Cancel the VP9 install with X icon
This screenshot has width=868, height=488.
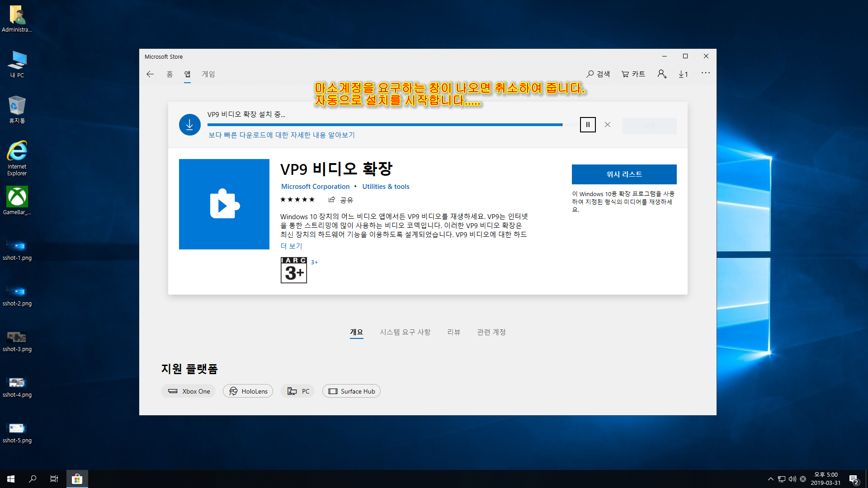pos(608,125)
